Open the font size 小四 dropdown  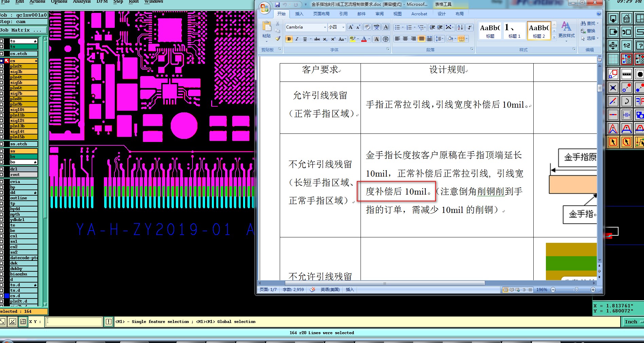click(x=343, y=27)
